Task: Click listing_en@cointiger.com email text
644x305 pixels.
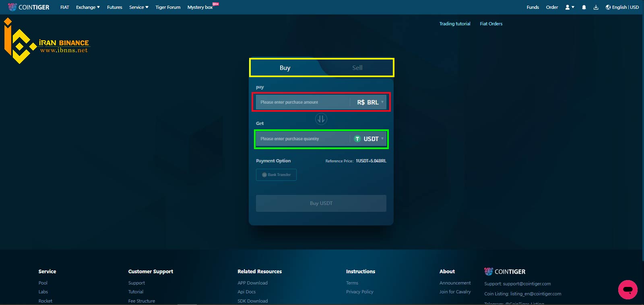Action: click(x=536, y=294)
